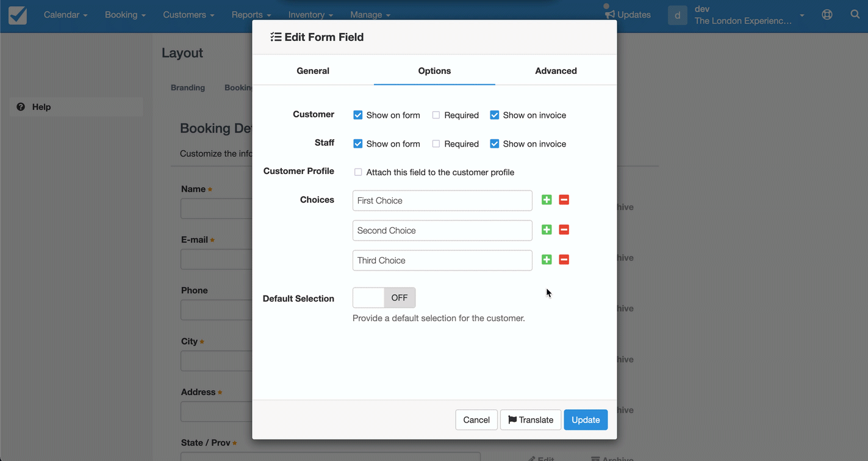Click the 'Layout' page heading
Screen dimensions: 868x461
(182, 53)
